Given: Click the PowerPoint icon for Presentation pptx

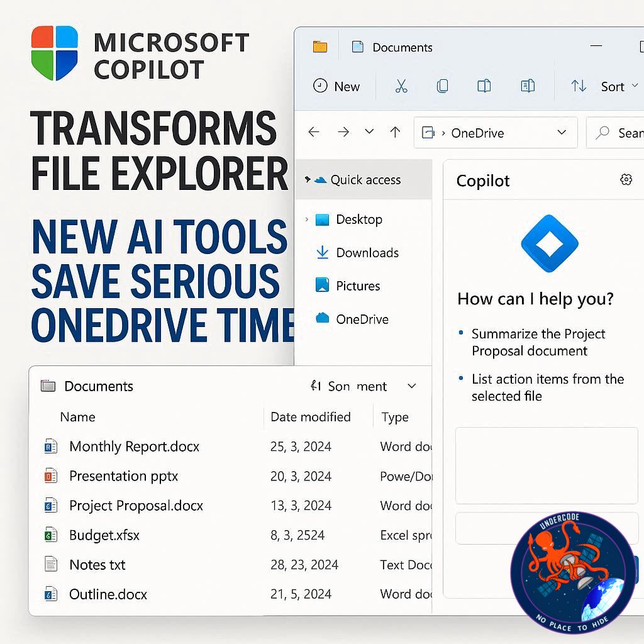Looking at the screenshot, I should (51, 475).
